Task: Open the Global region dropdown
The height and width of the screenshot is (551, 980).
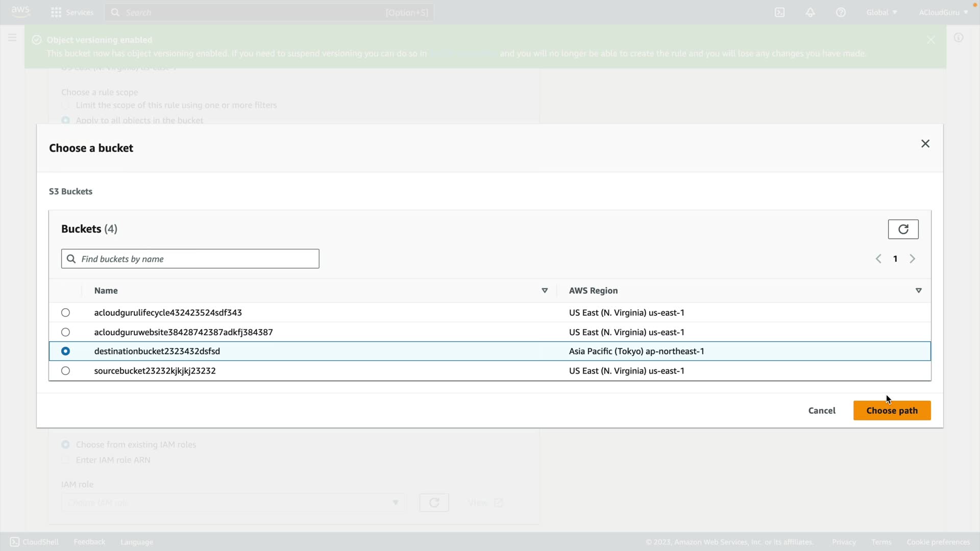Action: coord(881,12)
